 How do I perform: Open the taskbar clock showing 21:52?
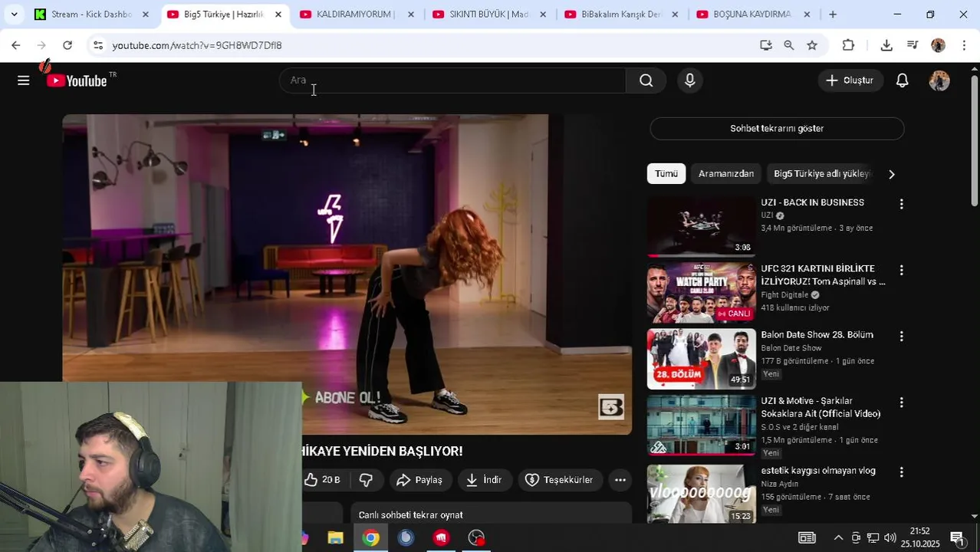click(x=920, y=537)
